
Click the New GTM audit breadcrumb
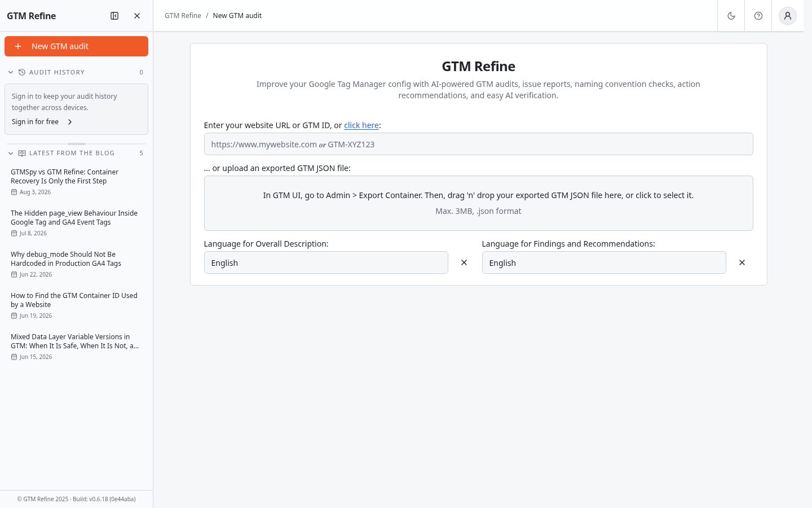[x=237, y=16]
